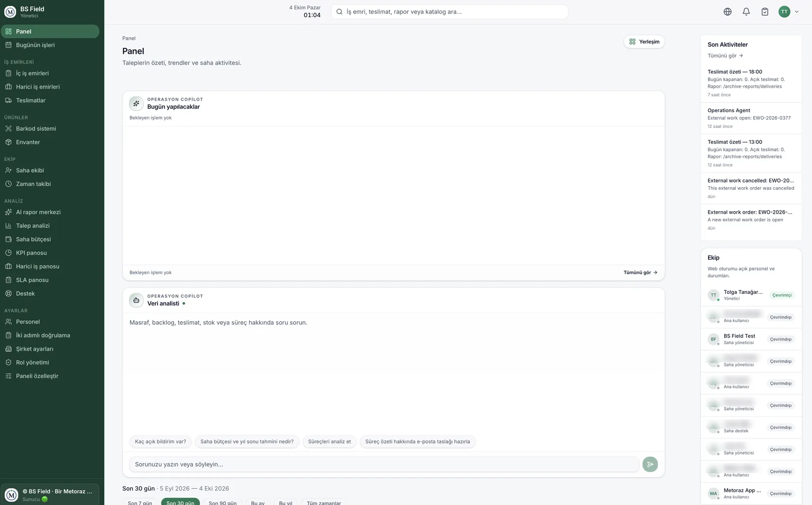Open SLA panosu in sidebar

50,280
